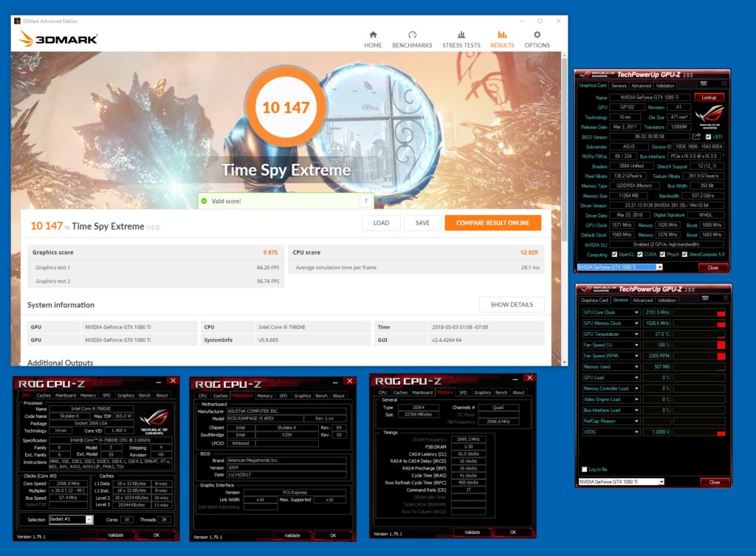Click the Lookup button in GPU-Z
756x556 pixels.
(x=709, y=97)
